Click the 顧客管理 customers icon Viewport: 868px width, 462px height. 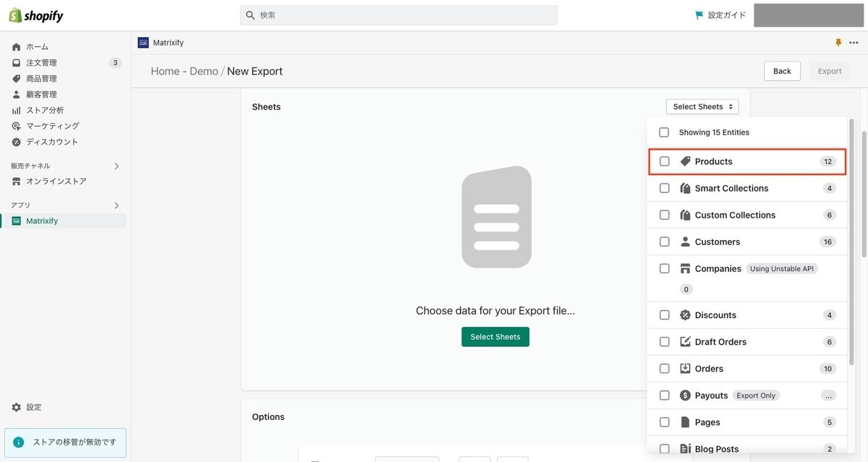[x=16, y=93]
